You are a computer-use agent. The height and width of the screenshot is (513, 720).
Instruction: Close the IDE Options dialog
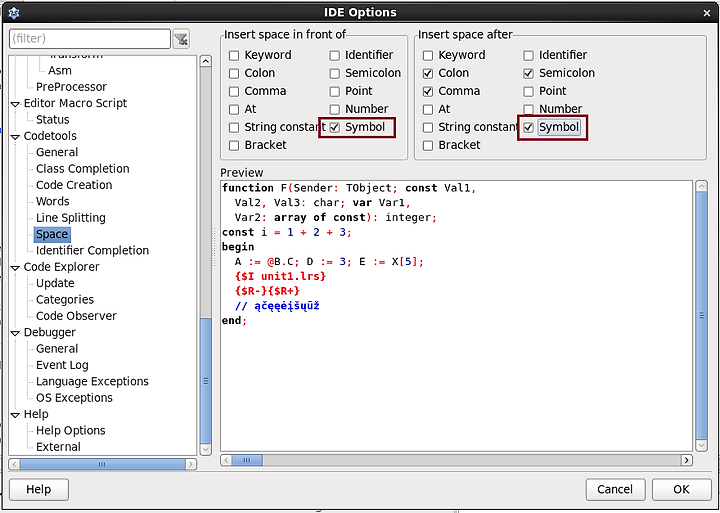[707, 13]
